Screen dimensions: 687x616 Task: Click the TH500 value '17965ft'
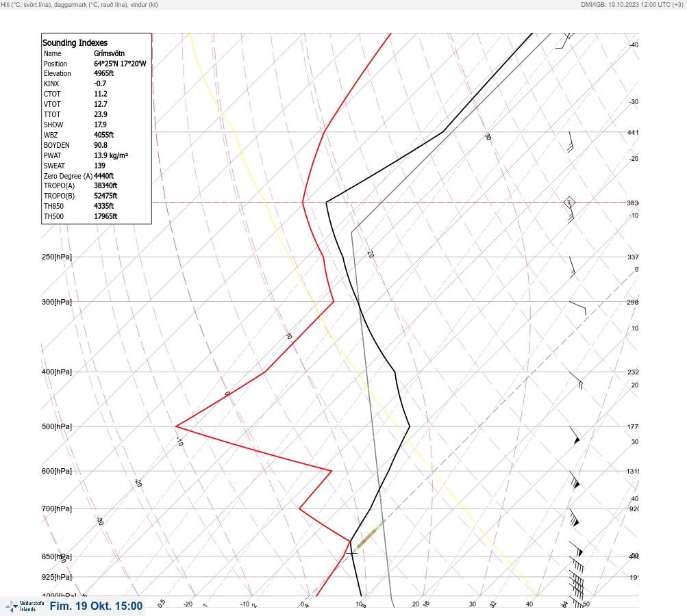point(105,216)
